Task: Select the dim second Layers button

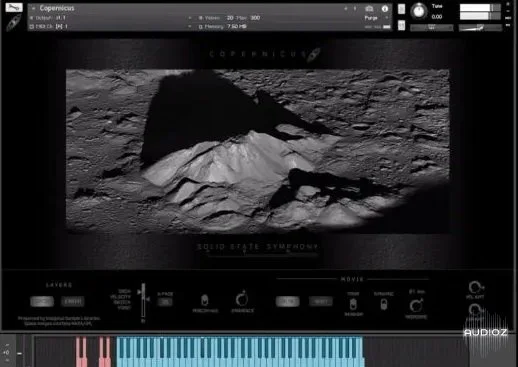Action: (73, 301)
